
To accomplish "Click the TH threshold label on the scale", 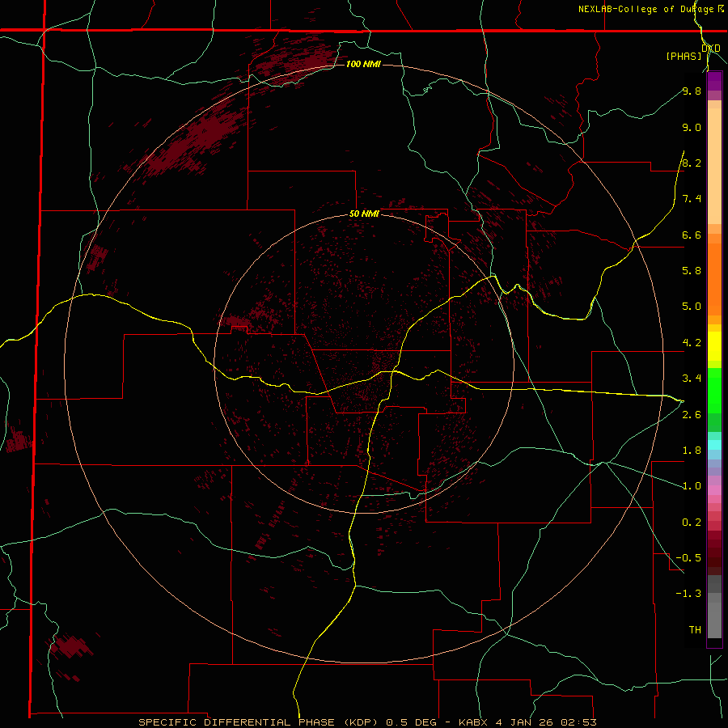I will click(x=695, y=629).
